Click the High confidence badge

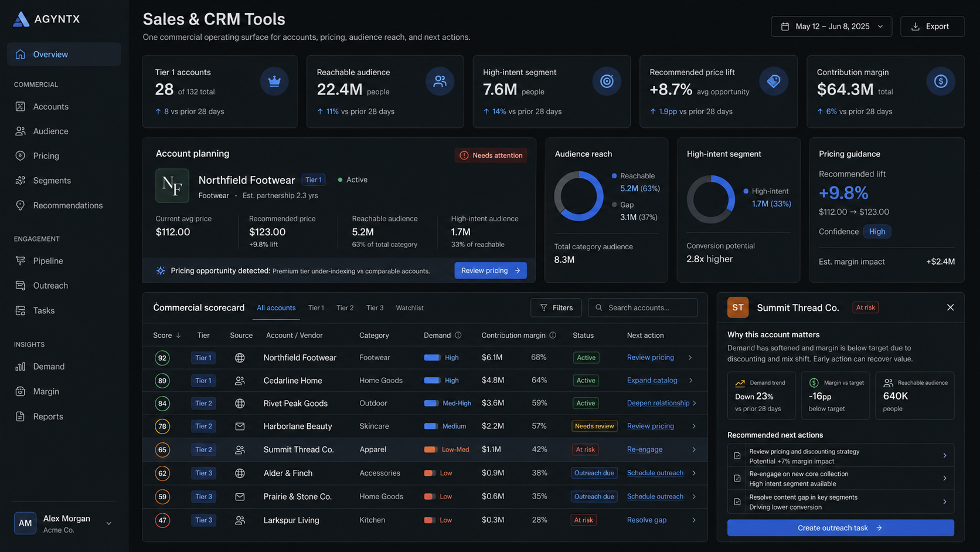pyautogui.click(x=877, y=231)
